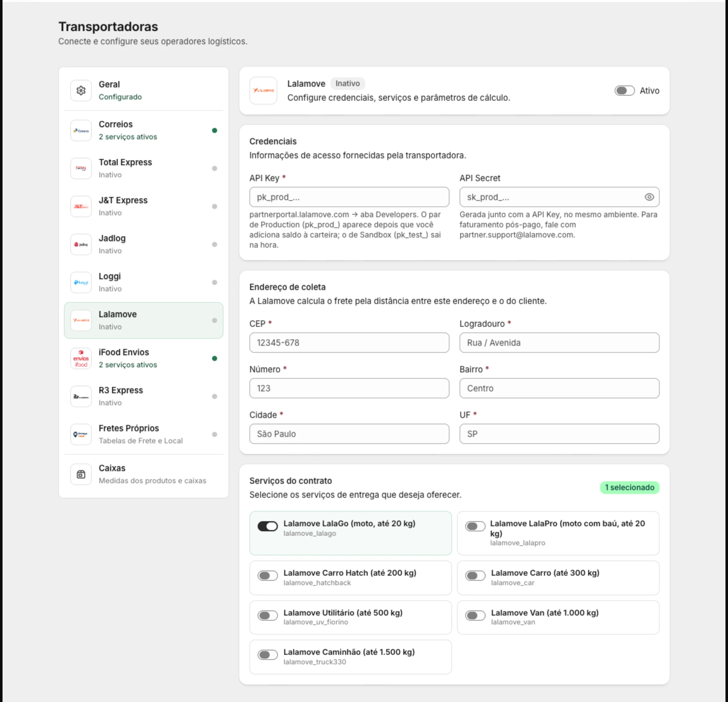Toggle the Ativo switch for Lalamove
728x702 pixels.
624,91
